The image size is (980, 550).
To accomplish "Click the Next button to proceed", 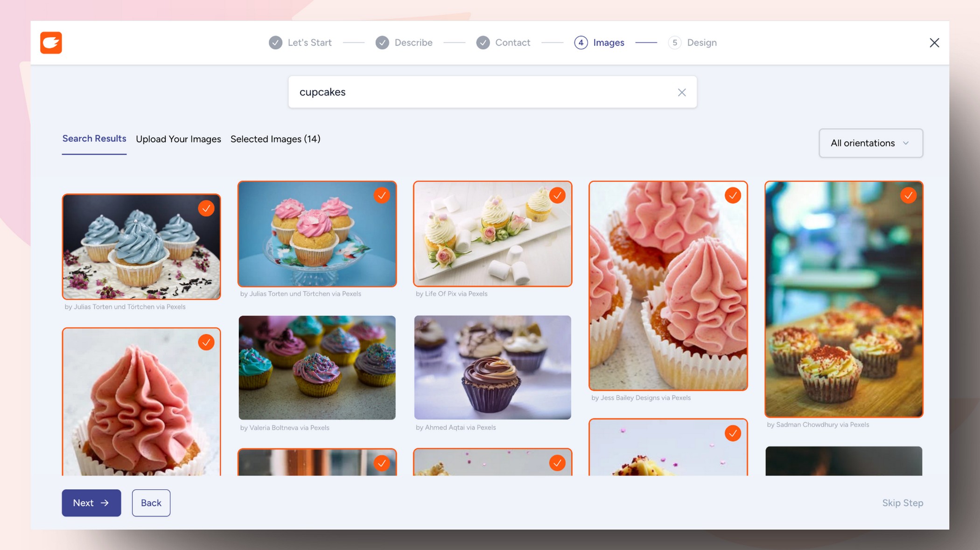I will 91,502.
